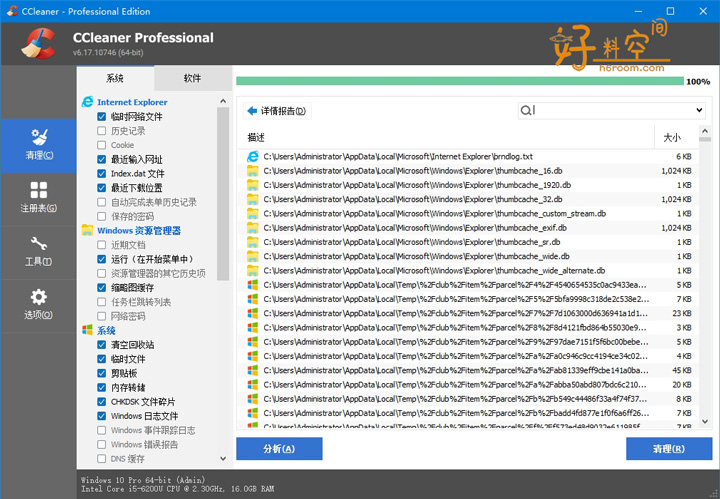
Task: Focus the search input field
Action: pyautogui.click(x=613, y=110)
